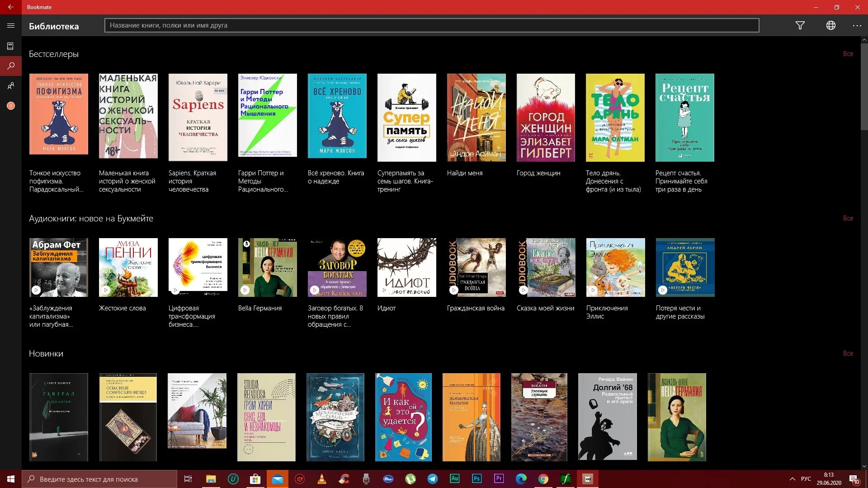Open the friends sidebar icon
868x488 pixels.
(x=11, y=86)
